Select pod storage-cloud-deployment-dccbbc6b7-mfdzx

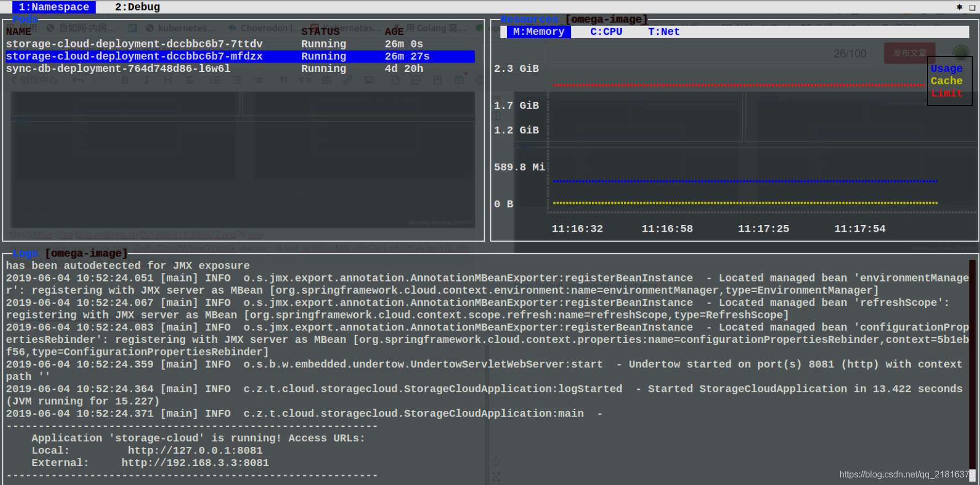point(240,56)
